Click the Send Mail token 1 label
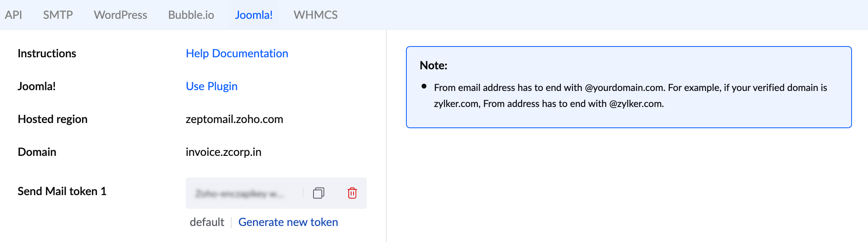Viewport: 868px width, 242px height. point(62,191)
